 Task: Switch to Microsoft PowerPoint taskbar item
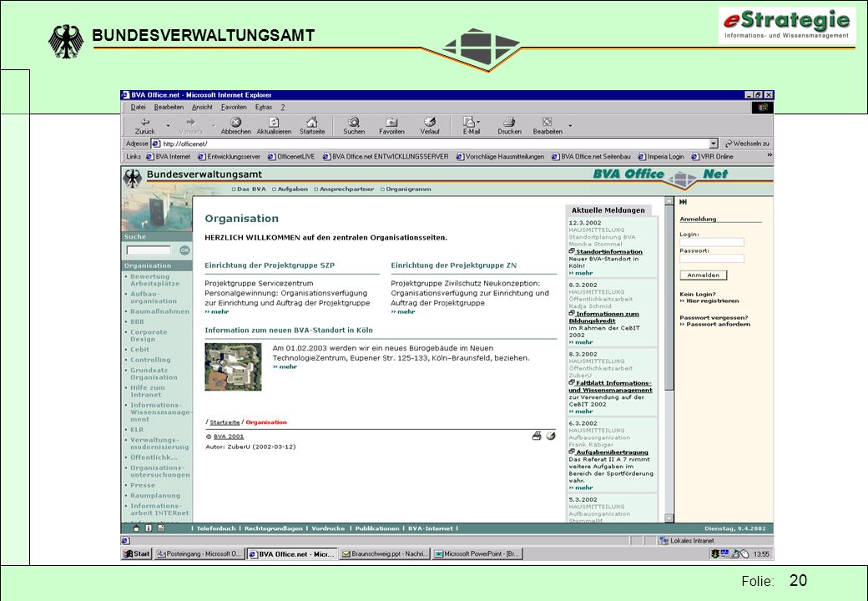[477, 553]
